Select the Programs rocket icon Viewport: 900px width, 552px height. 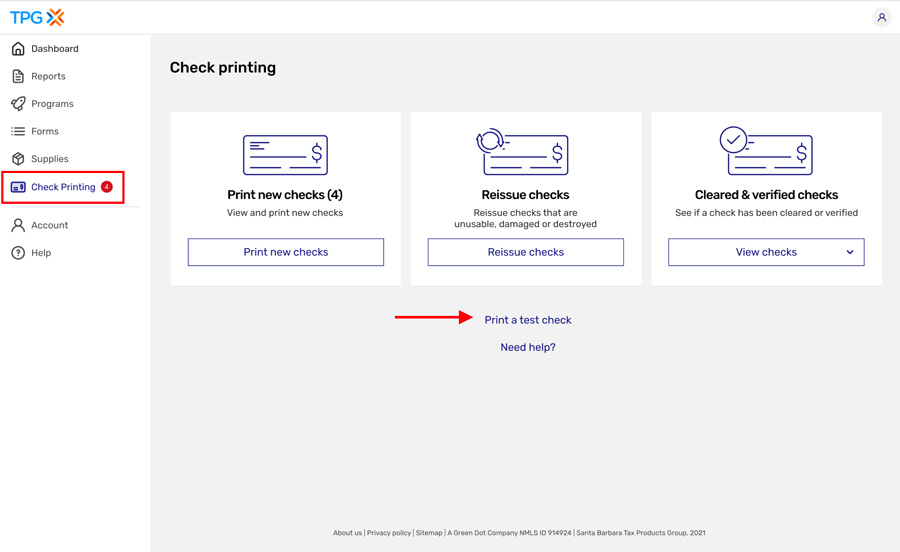tap(18, 104)
